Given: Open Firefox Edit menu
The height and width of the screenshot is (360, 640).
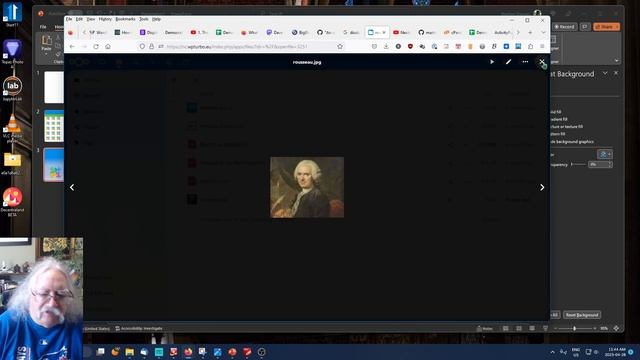Looking at the screenshot, I should pos(79,19).
